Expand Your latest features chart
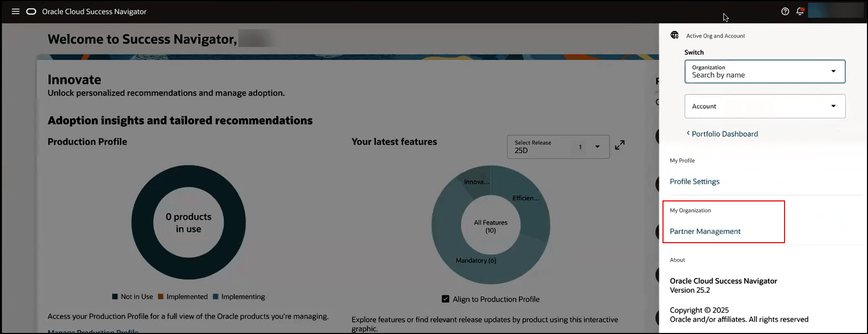The height and width of the screenshot is (334, 868). tap(620, 145)
